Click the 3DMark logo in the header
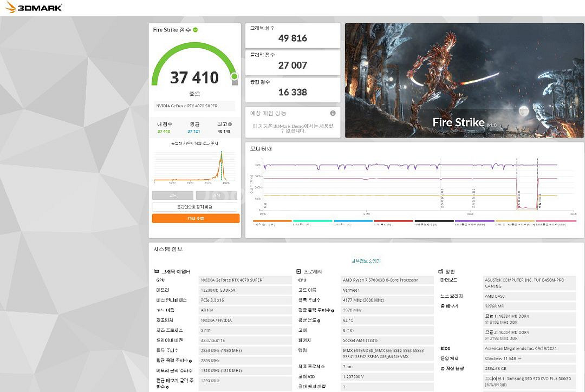 tap(34, 8)
